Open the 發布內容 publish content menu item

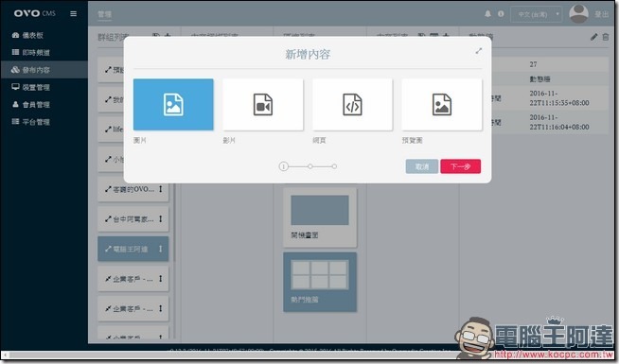click(x=44, y=70)
